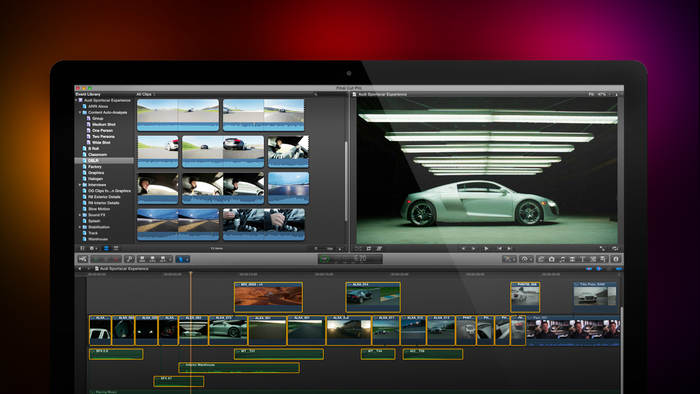Image resolution: width=700 pixels, height=394 pixels.
Task: Toggle audio skimming in the timeline
Action: 599,269
